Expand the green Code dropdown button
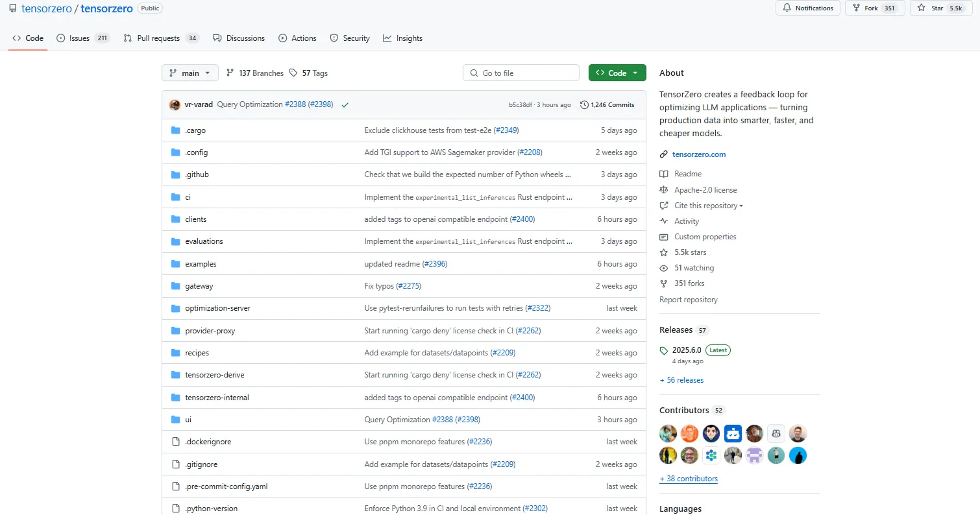Image resolution: width=980 pixels, height=515 pixels. point(617,73)
